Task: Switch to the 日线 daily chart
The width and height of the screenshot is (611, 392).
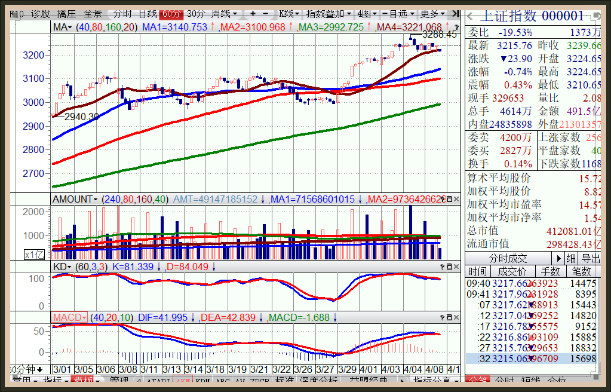Action: coord(148,14)
